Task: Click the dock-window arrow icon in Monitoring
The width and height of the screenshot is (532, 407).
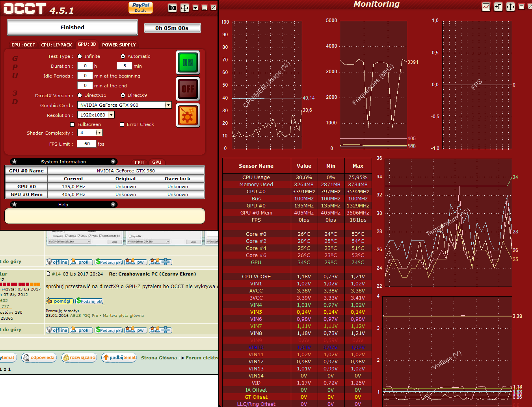Action: [498, 7]
